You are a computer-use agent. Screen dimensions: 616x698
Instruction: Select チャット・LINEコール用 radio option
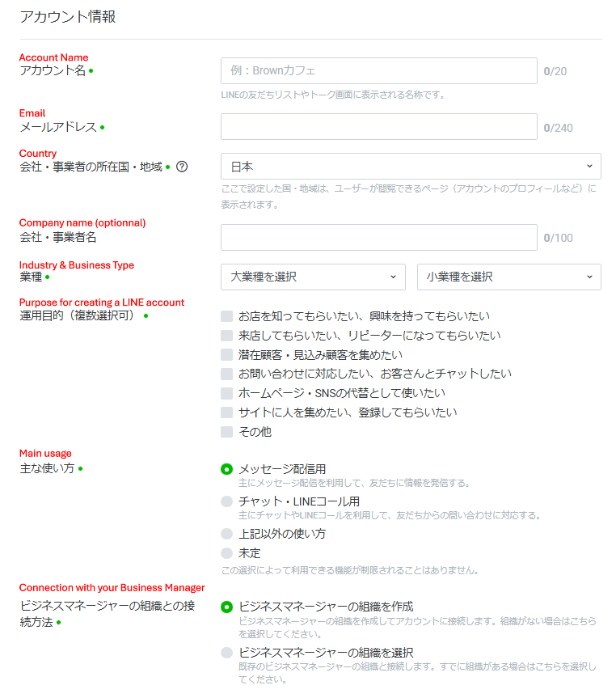[227, 501]
